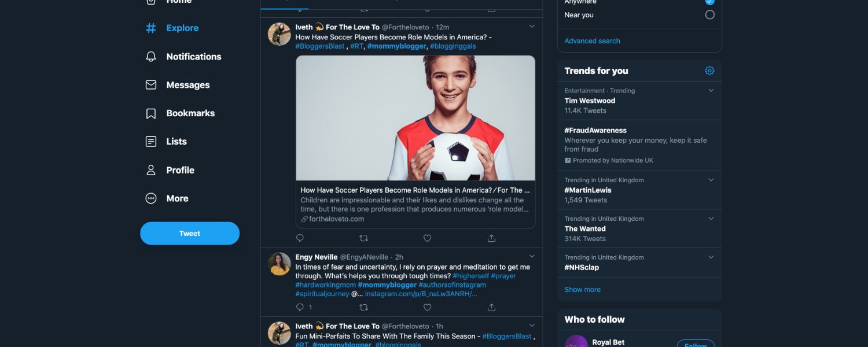Select the Near you radio option
The width and height of the screenshot is (868, 347).
coord(709,15)
